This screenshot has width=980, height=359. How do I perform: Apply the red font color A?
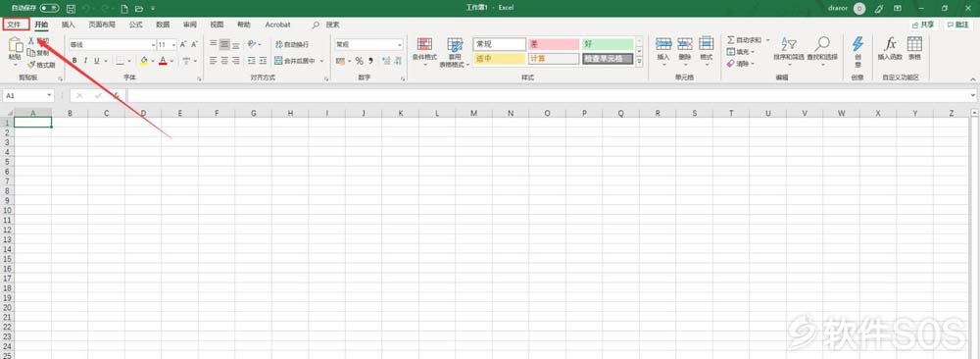(x=163, y=61)
